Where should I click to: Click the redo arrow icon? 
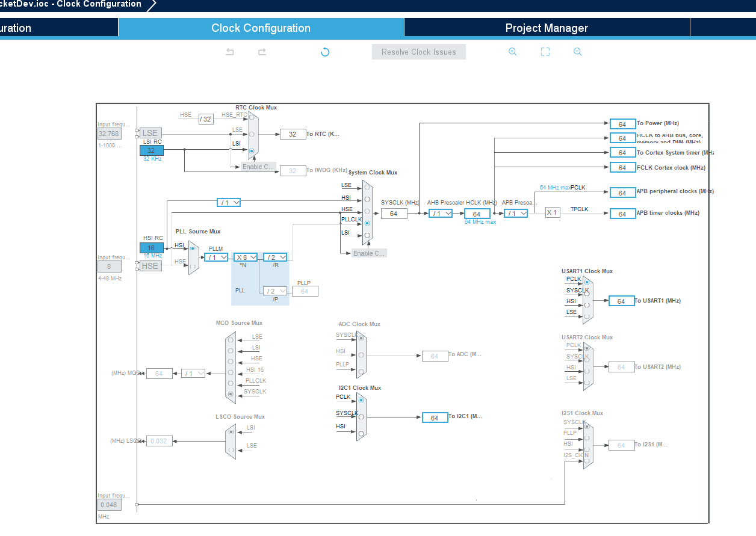point(262,52)
